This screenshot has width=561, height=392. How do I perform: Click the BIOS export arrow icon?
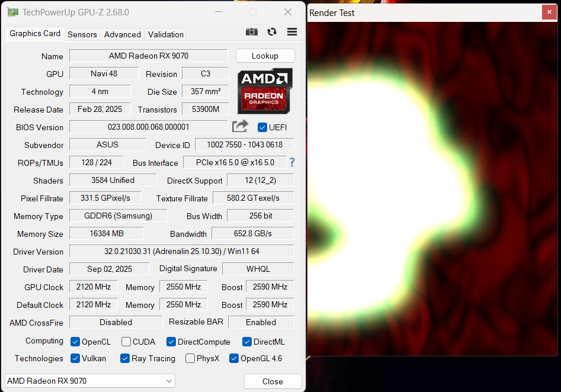(240, 126)
